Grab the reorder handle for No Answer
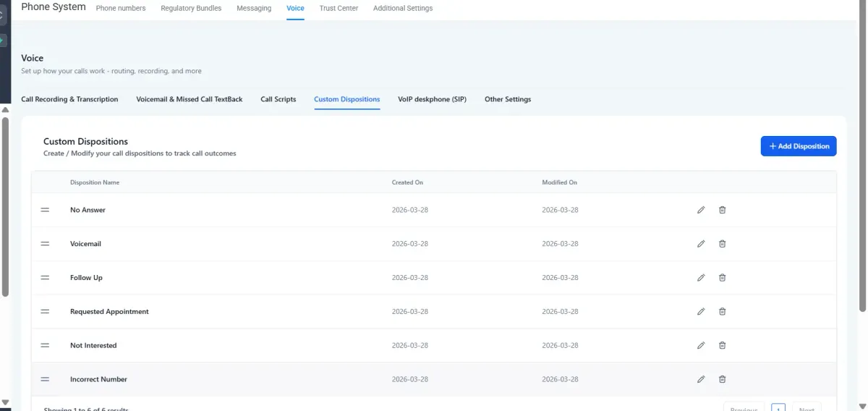This screenshot has height=411, width=868. click(x=45, y=210)
